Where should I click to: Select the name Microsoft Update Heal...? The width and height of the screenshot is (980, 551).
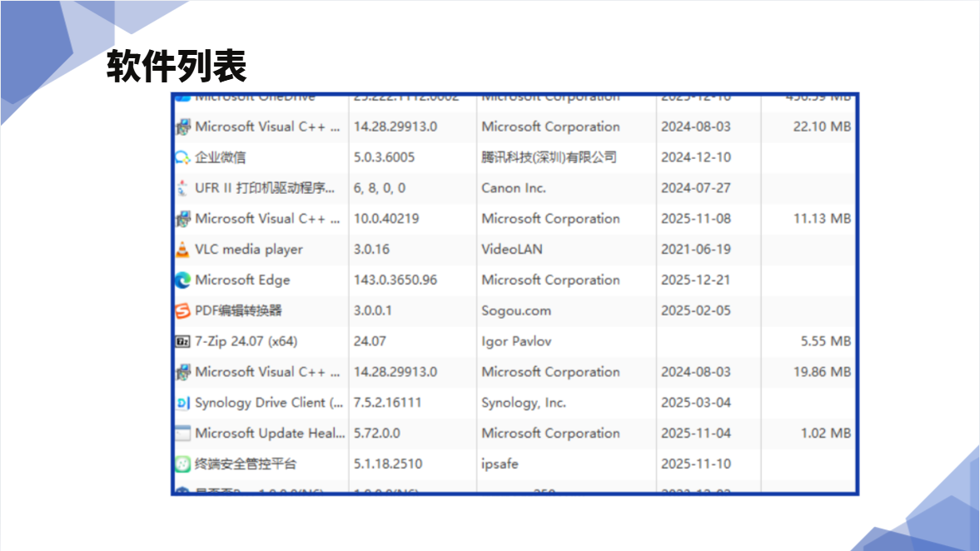pos(270,433)
